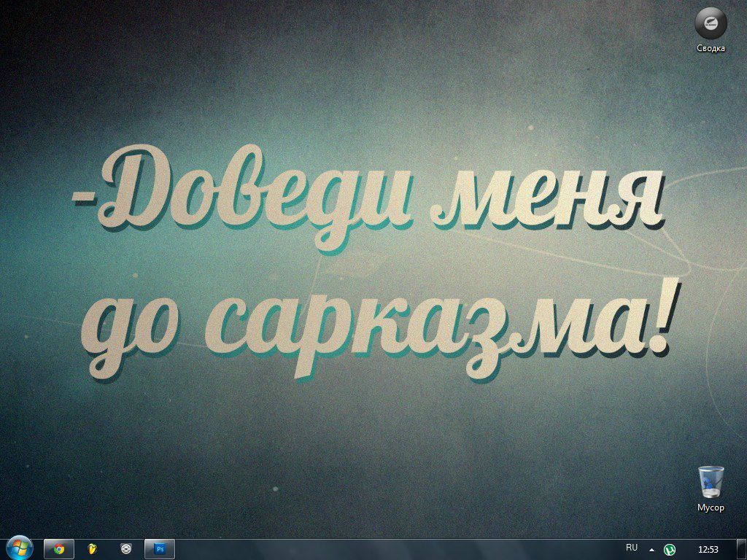
Task: Expand hidden tray icons arrow
Action: pyautogui.click(x=651, y=549)
